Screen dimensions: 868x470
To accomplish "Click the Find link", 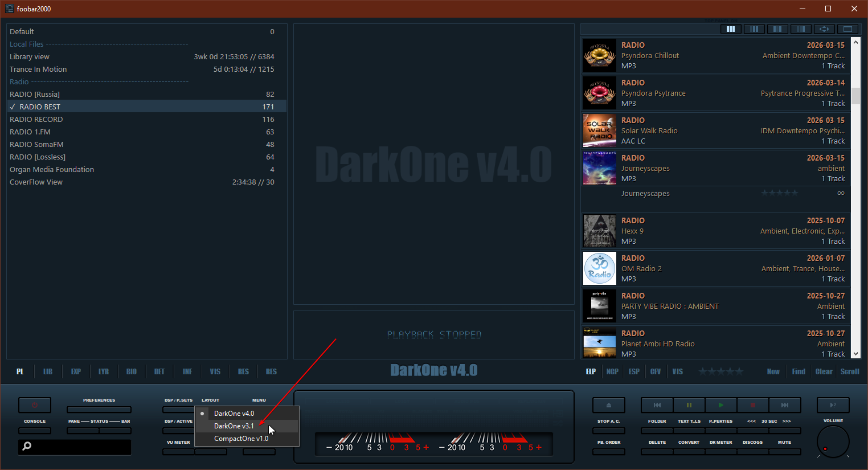I will pos(799,371).
